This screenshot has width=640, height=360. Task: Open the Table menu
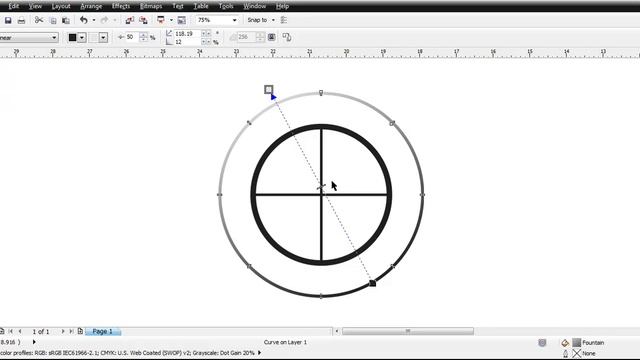point(201,6)
